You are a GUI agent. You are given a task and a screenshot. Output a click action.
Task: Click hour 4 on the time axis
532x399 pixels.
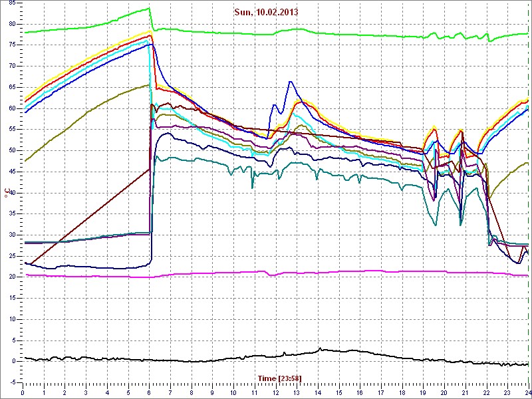107,393
